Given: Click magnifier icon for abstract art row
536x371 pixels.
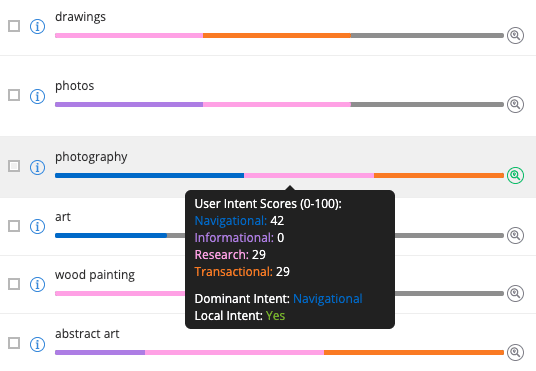Looking at the screenshot, I should point(515,352).
